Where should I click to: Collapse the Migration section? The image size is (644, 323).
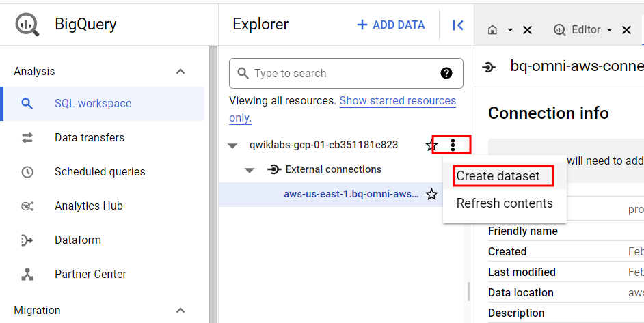tap(180, 311)
